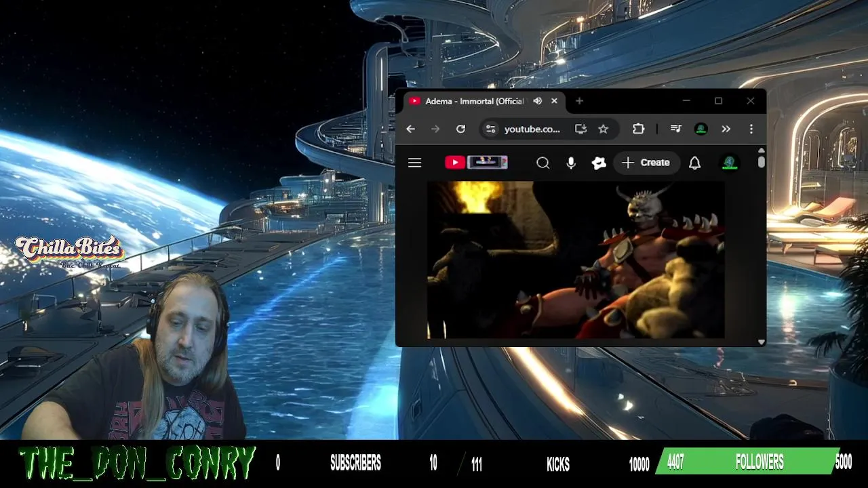Open site information icon in address bar
The height and width of the screenshot is (488, 868).
click(x=491, y=129)
